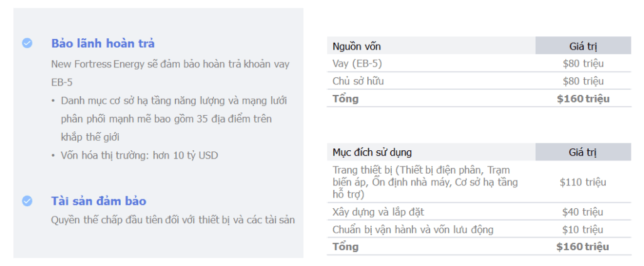Click the $110 triệu value

pyautogui.click(x=583, y=182)
